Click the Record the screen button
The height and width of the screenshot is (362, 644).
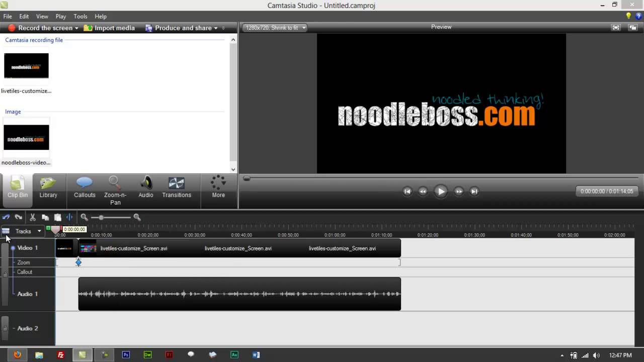40,28
